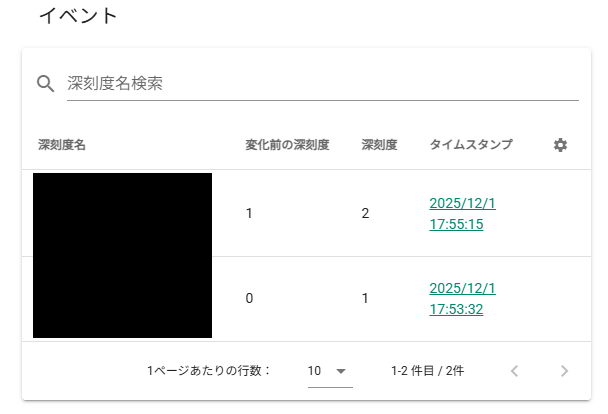Screen dimensions: 608x414
Task: Click the 1-2 件目 / 2件 pagination text
Action: 427,371
